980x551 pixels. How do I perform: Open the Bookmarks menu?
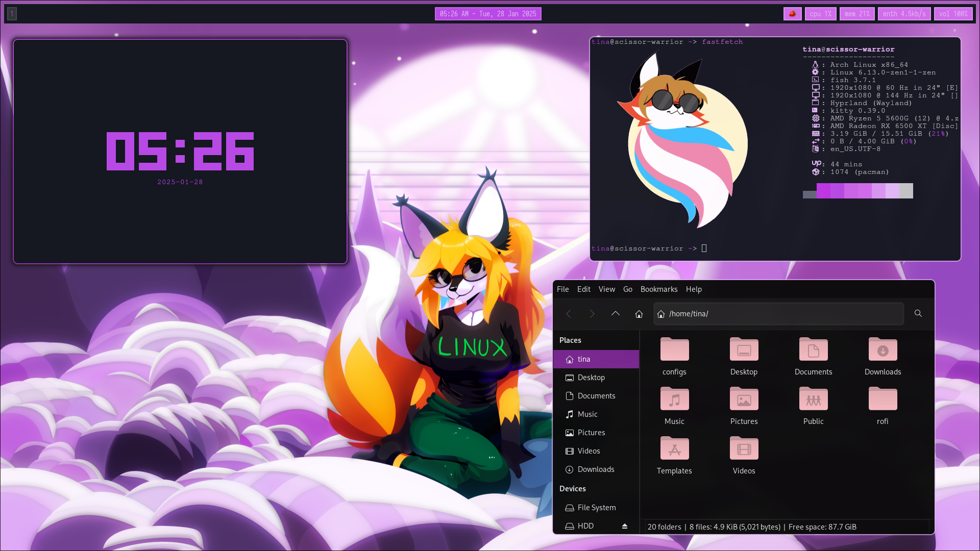658,289
